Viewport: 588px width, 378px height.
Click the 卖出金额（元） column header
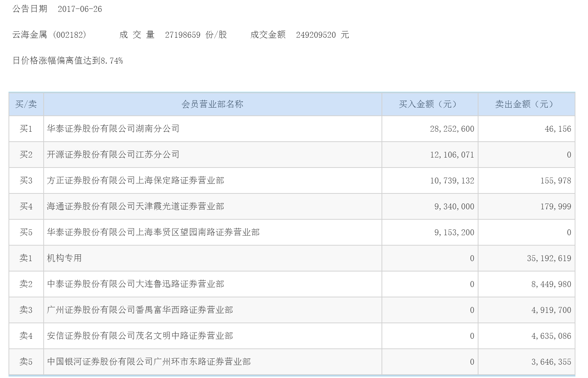click(x=526, y=104)
